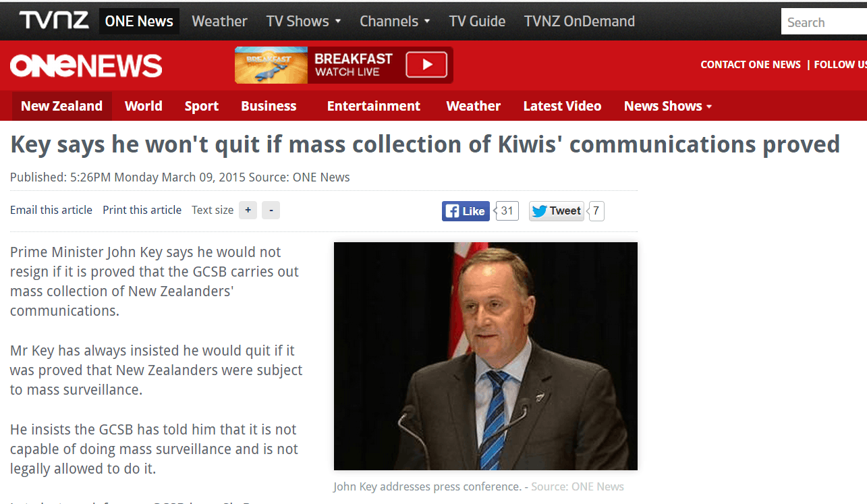
Task: Click in the Search field
Action: coord(824,22)
